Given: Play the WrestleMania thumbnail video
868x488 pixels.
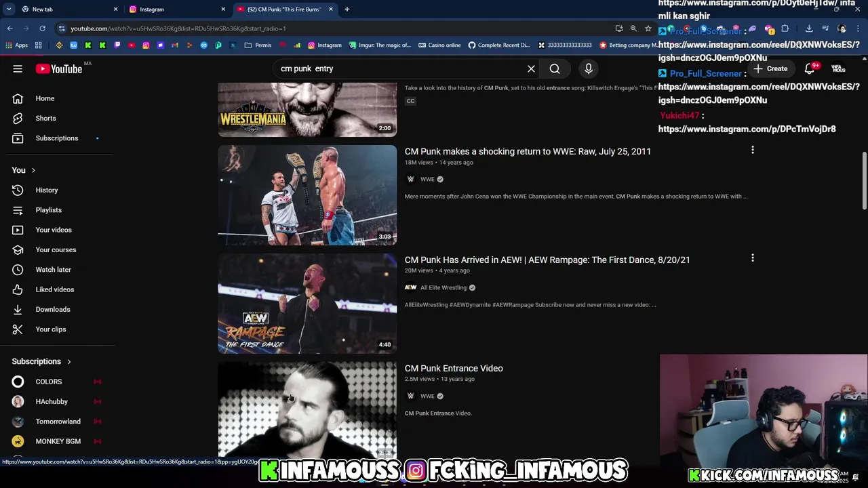Looking at the screenshot, I should [307, 110].
